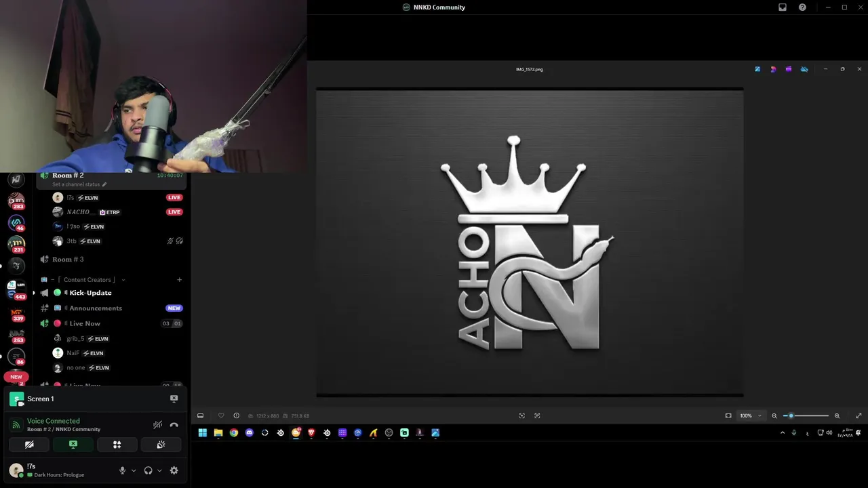
Task: Launch Designer icon in Photos title bar
Action: pyautogui.click(x=773, y=69)
